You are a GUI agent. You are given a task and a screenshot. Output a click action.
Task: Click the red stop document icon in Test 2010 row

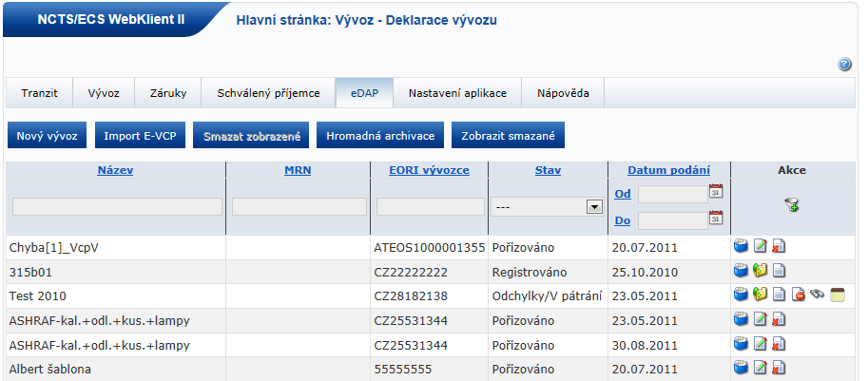click(x=798, y=295)
